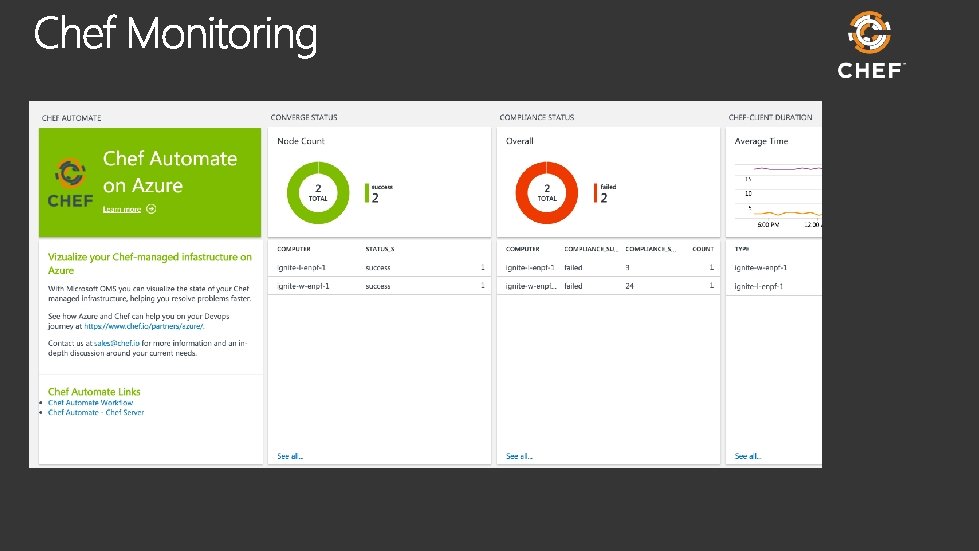Click the Overall tile label
The width and height of the screenshot is (979, 551).
point(519,141)
